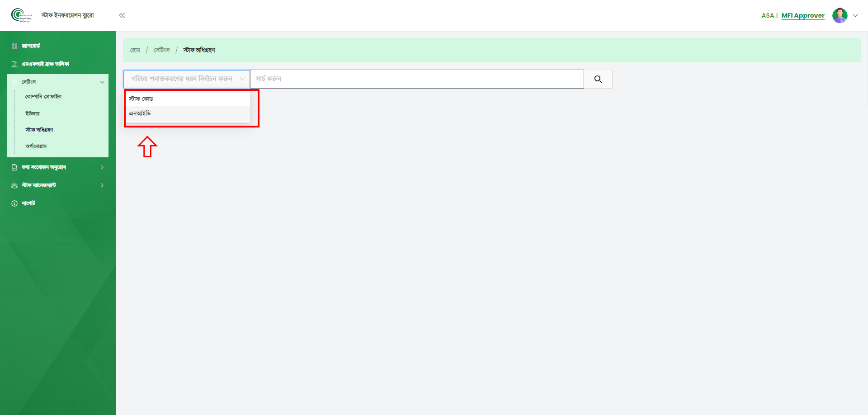Click the সেটিংস gear icon
868x415 pixels.
14,82
